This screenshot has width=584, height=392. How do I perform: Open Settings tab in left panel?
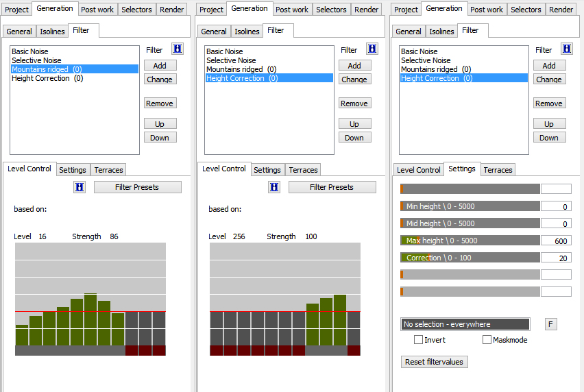(73, 170)
